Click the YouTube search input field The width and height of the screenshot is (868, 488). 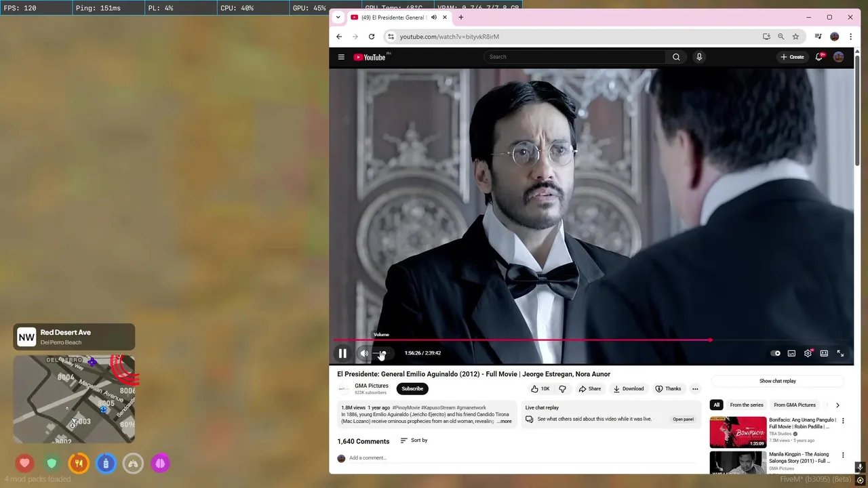click(575, 57)
